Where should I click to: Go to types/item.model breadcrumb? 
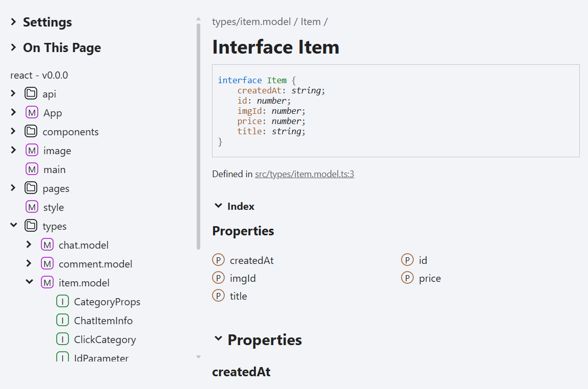click(251, 22)
